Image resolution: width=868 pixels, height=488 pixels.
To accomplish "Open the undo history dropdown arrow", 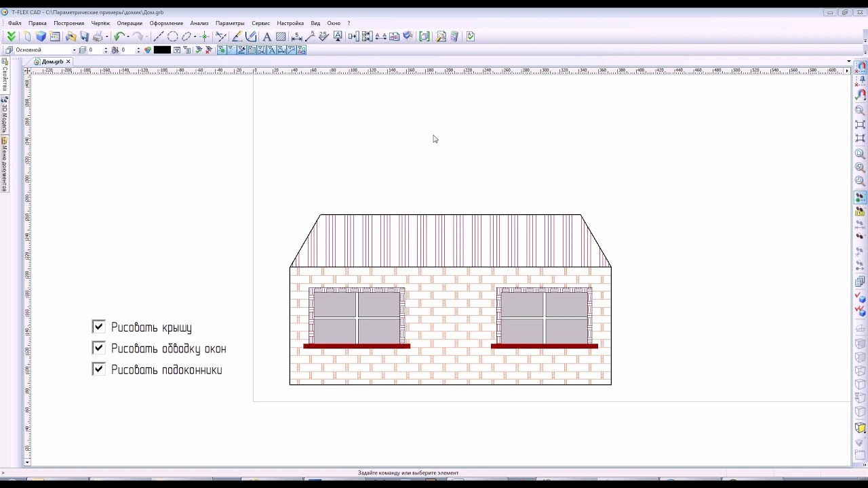I will [x=128, y=37].
